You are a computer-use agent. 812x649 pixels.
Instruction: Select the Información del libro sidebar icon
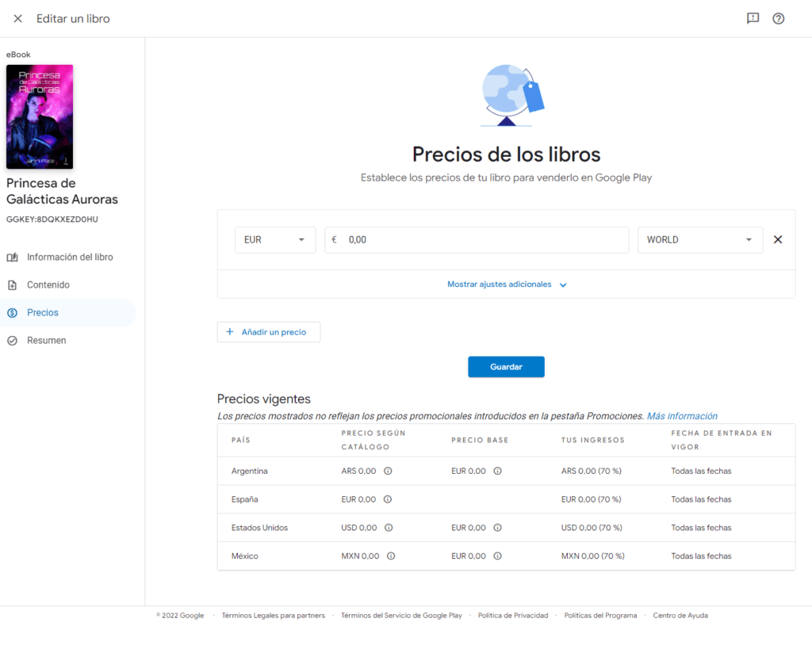point(11,257)
